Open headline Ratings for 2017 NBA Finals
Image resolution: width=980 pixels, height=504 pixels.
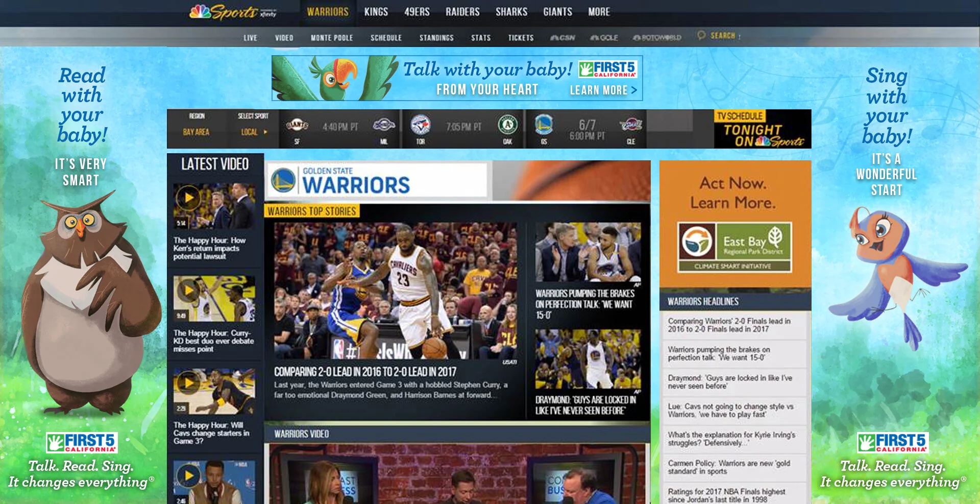point(726,495)
